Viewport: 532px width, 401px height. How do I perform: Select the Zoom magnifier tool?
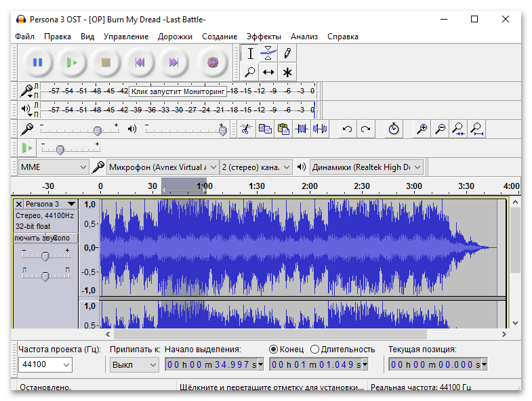(250, 72)
